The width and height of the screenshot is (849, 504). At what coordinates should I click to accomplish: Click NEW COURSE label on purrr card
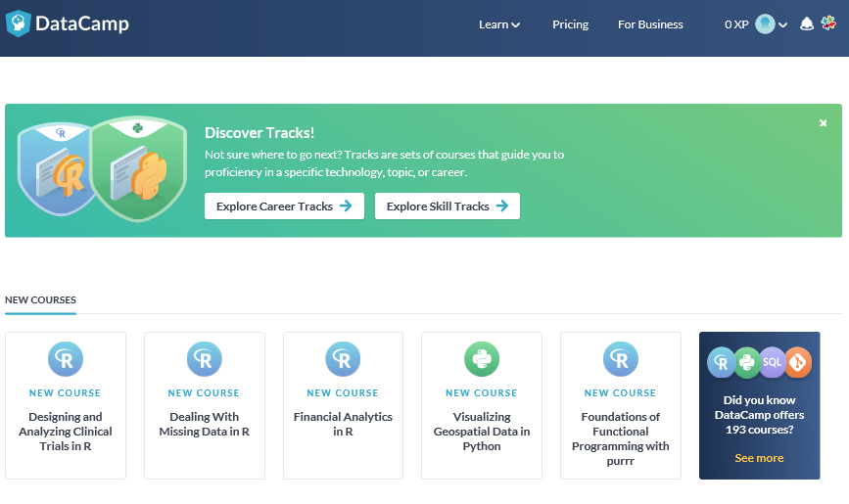620,393
